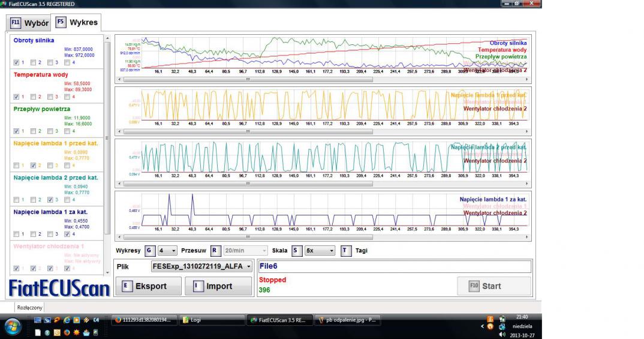Select the Wykres tab
The height and width of the screenshot is (339, 644).
coord(76,22)
